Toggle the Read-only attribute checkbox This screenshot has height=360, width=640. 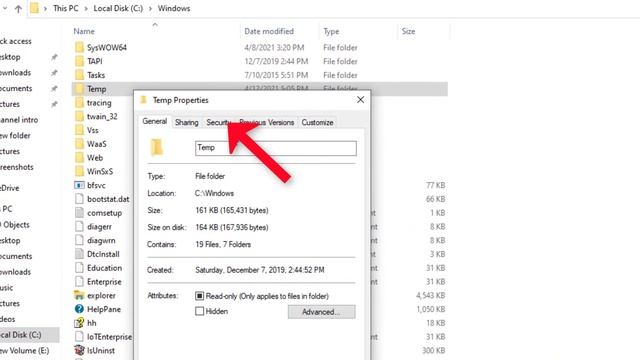pyautogui.click(x=199, y=296)
